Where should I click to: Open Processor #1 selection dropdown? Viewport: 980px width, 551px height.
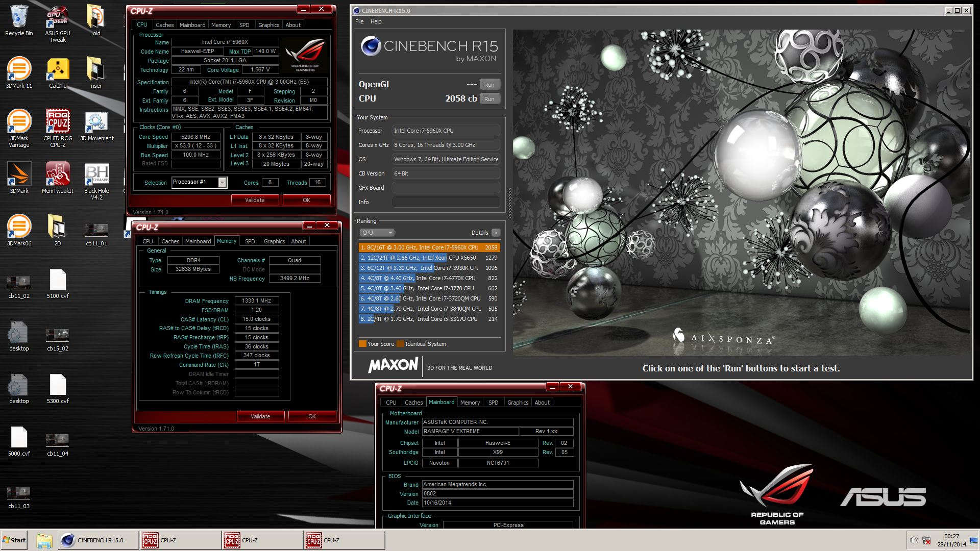pyautogui.click(x=200, y=182)
